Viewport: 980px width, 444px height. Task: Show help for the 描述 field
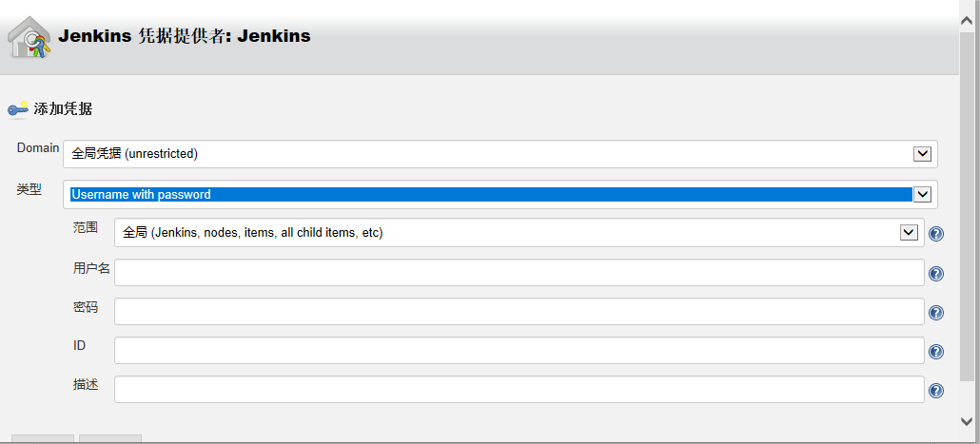(x=936, y=391)
